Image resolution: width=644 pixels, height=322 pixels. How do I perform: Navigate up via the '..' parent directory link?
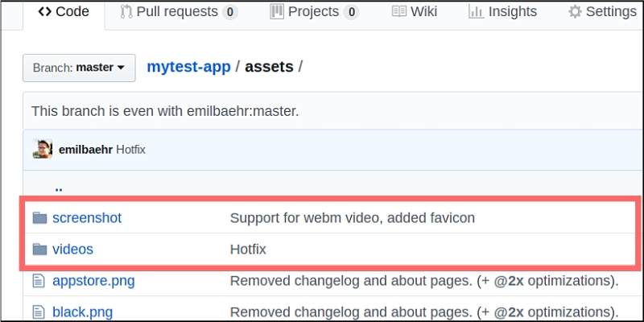click(x=59, y=187)
